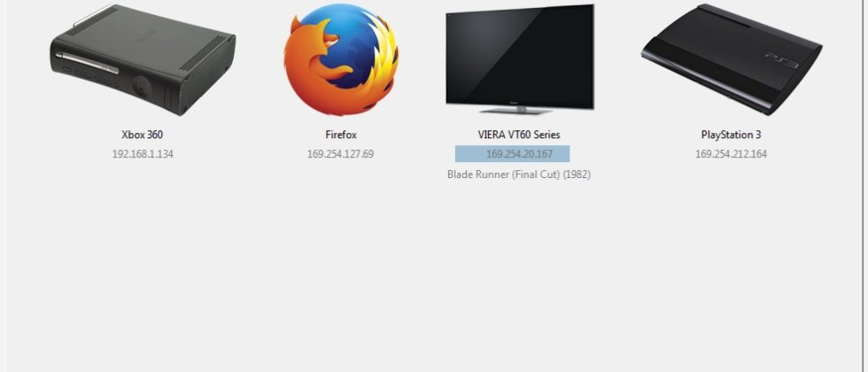The image size is (868, 372).
Task: Click the "Xbox 360" device name
Action: (143, 135)
